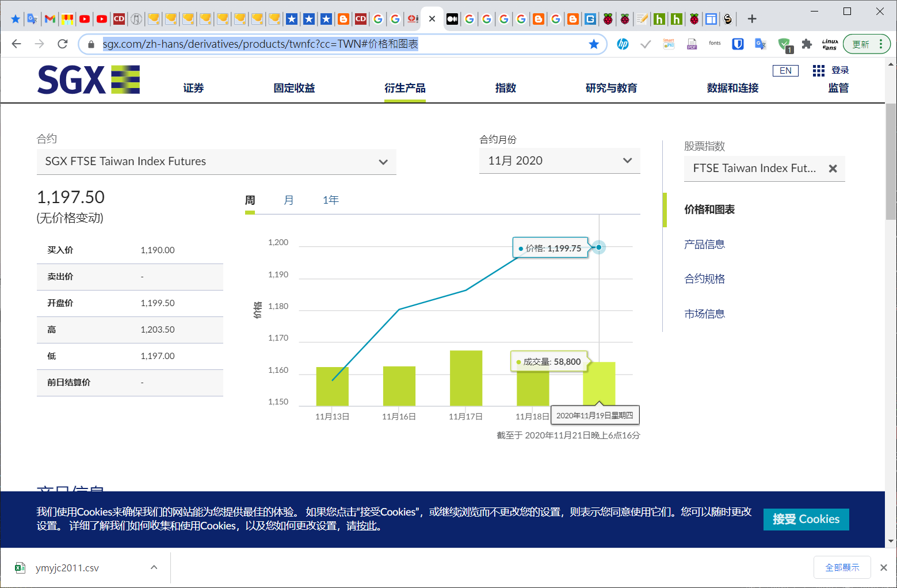Open the fonts extension
This screenshot has width=897, height=588.
[715, 43]
